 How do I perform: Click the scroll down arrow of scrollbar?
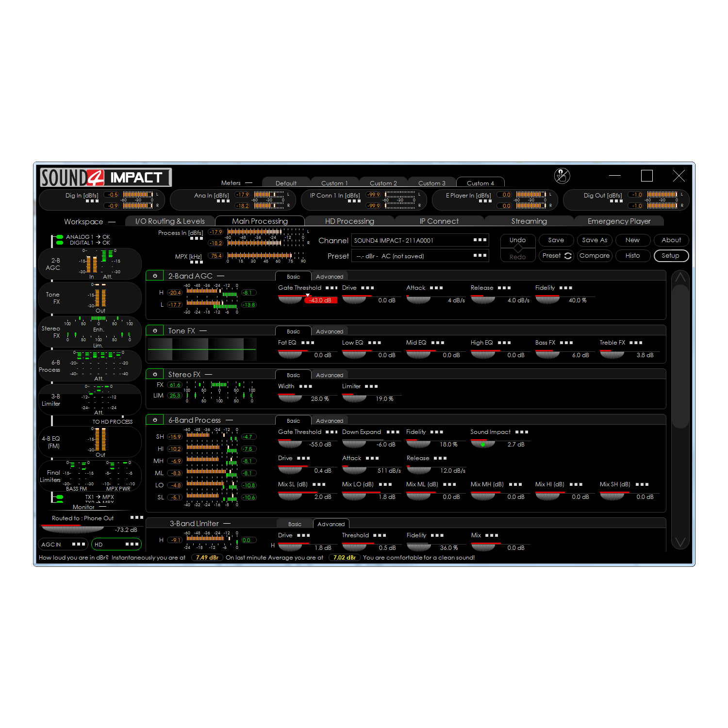point(680,542)
